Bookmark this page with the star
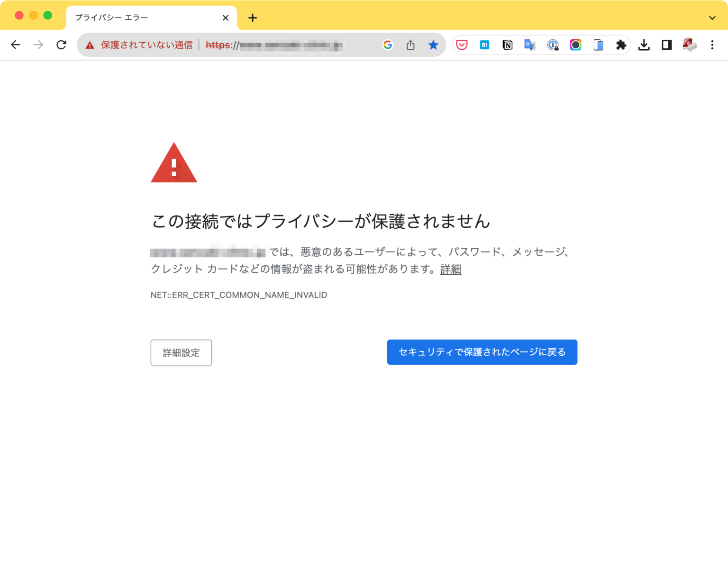 433,45
